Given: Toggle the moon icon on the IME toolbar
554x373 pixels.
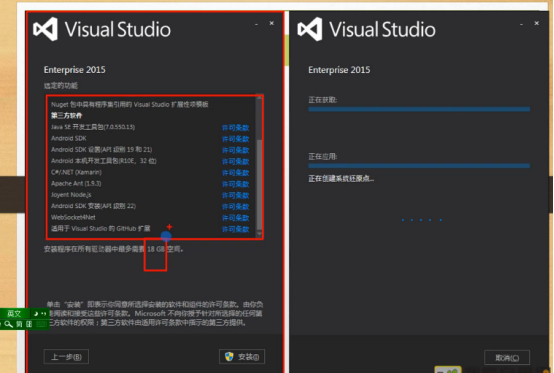Looking at the screenshot, I should pos(36,313).
